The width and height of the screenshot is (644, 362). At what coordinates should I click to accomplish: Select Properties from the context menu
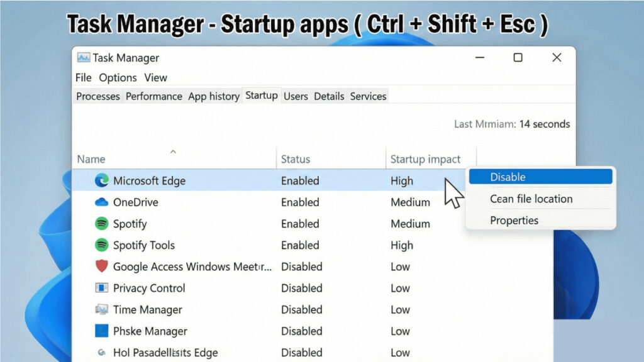coord(514,221)
